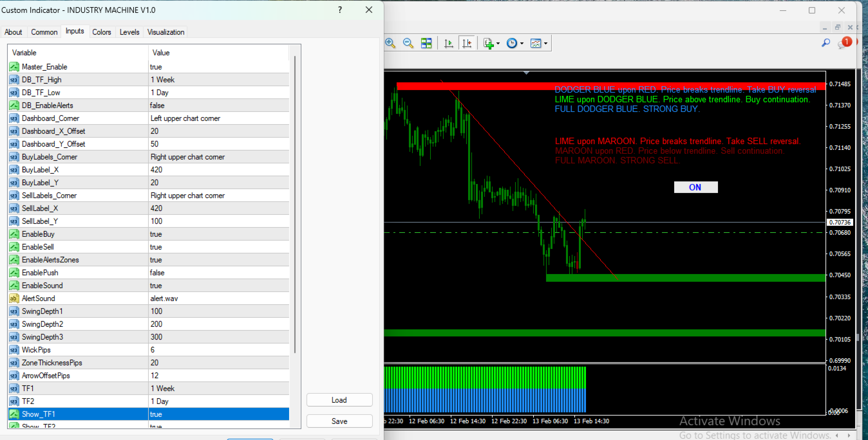Select the ZoneThicknessPips value field

[218, 363]
